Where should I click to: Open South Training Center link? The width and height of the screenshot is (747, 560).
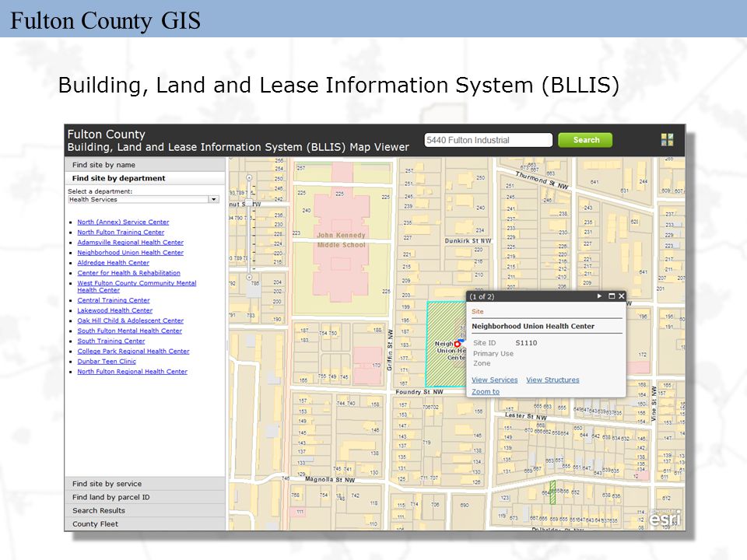111,341
